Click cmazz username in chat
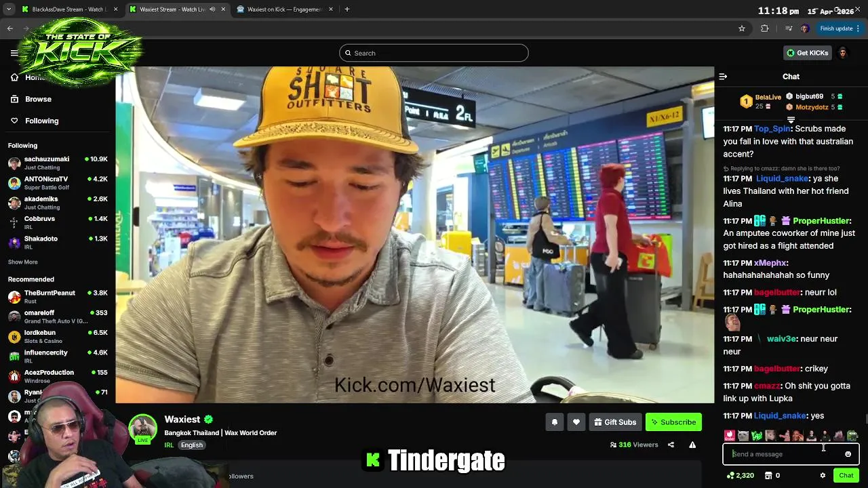868x488 pixels. pos(767,386)
